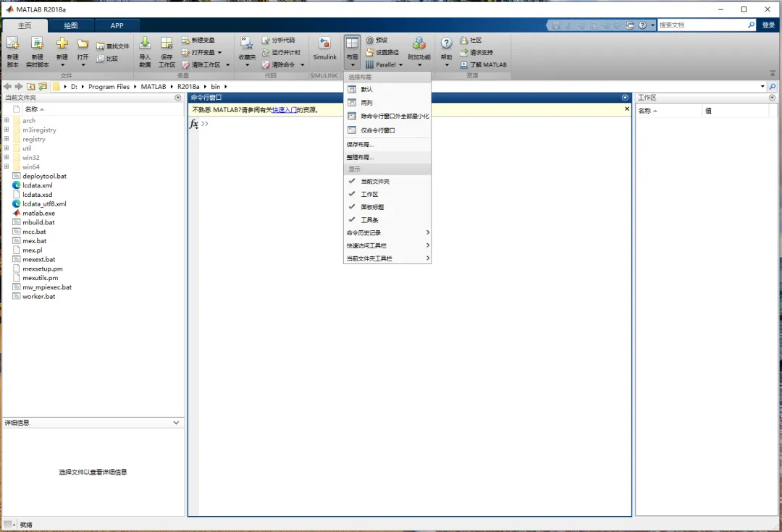Click in the 搜索文档 search field
The image size is (782, 532).
(702, 25)
